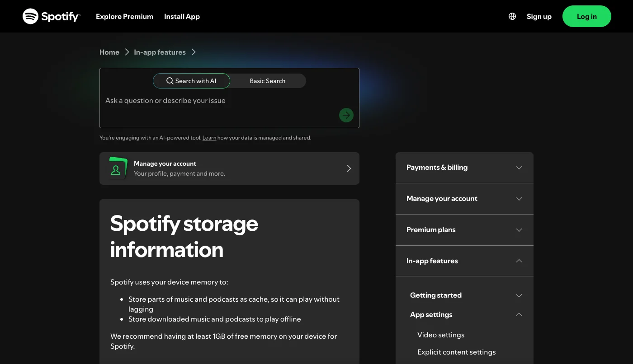Click the Sign up link
The image size is (633, 364).
click(x=539, y=16)
